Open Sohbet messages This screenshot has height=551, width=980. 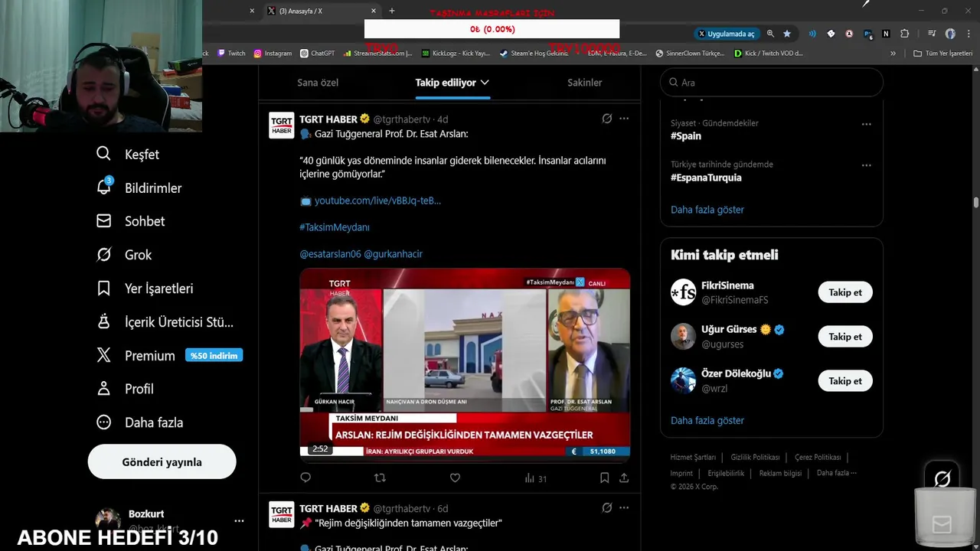[x=130, y=221]
